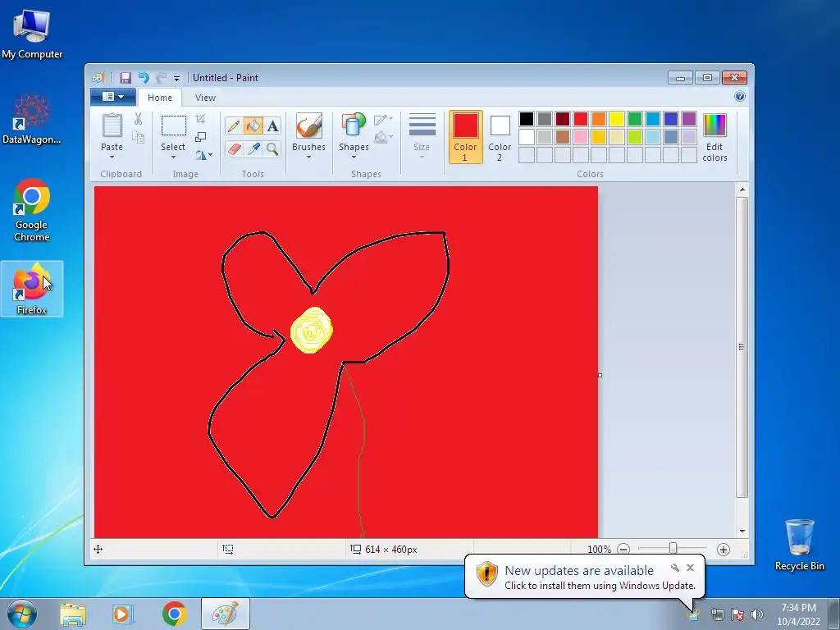The image size is (840, 630).
Task: Select the Color picker eyedropper tool
Action: [x=253, y=148]
